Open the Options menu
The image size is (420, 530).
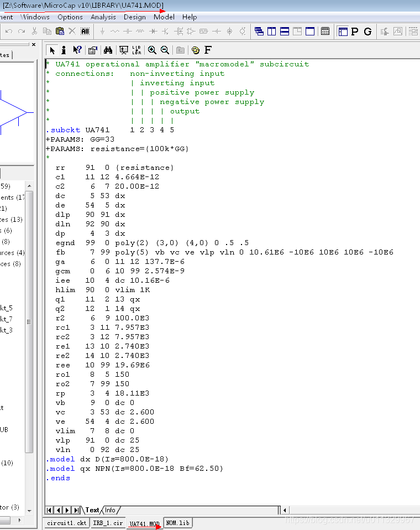click(x=70, y=17)
